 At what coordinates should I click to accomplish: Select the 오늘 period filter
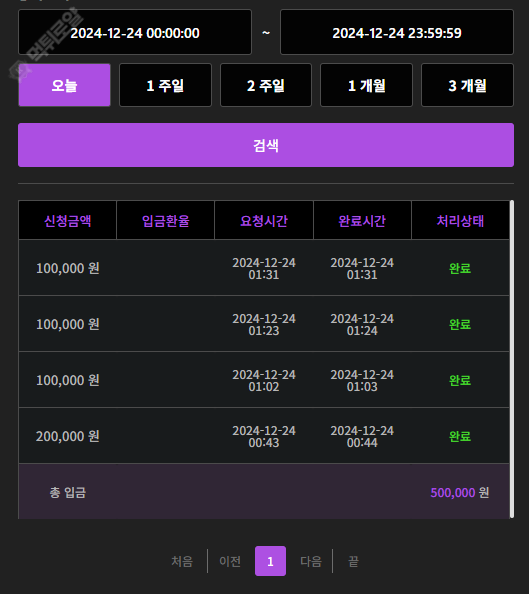coord(64,85)
